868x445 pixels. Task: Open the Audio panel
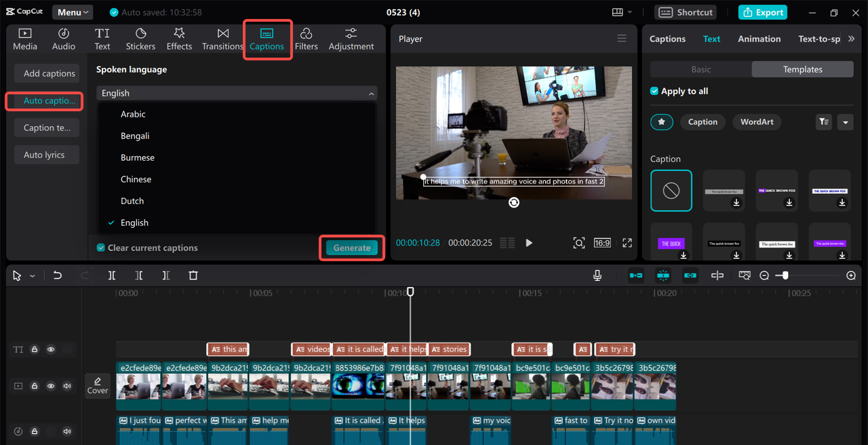point(64,39)
